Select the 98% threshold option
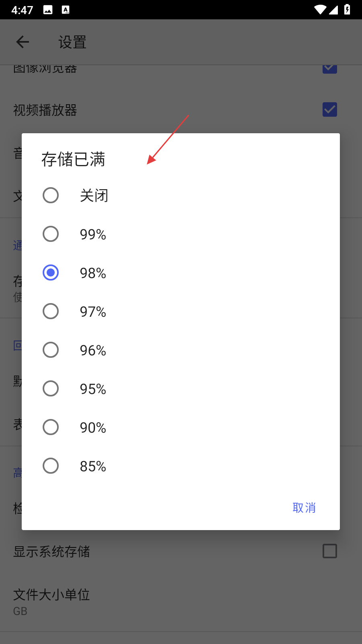 (x=51, y=273)
